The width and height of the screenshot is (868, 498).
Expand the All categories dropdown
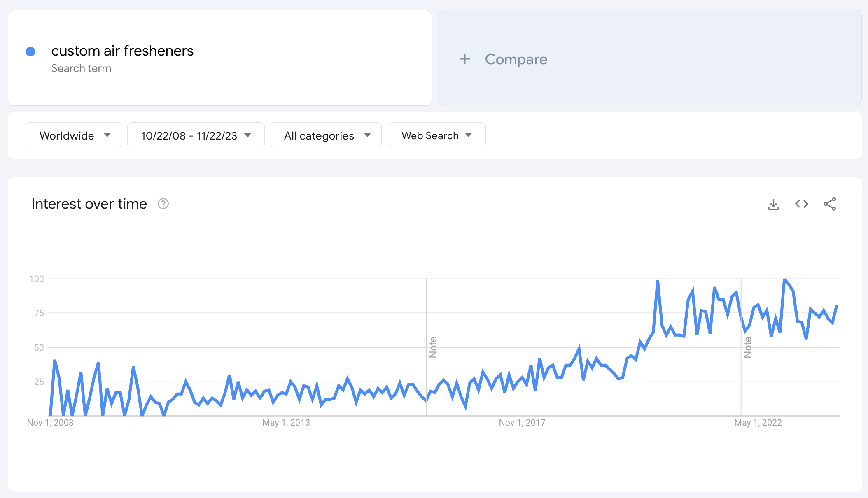click(326, 135)
